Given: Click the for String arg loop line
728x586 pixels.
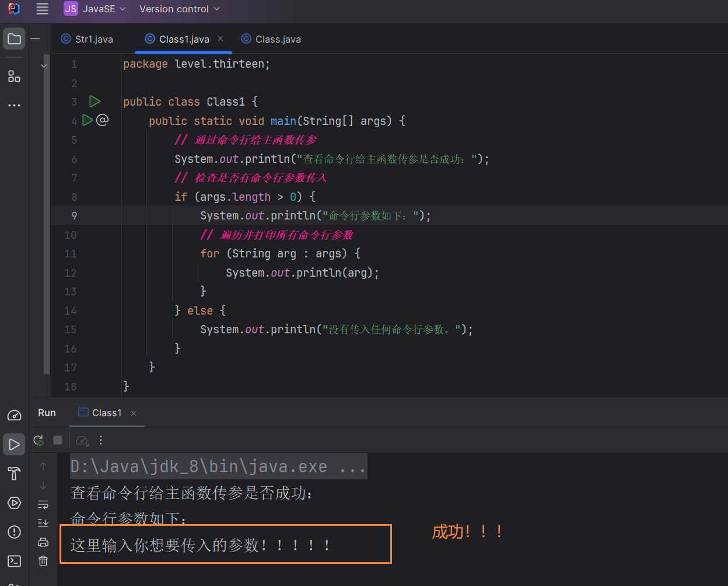Looking at the screenshot, I should (281, 253).
